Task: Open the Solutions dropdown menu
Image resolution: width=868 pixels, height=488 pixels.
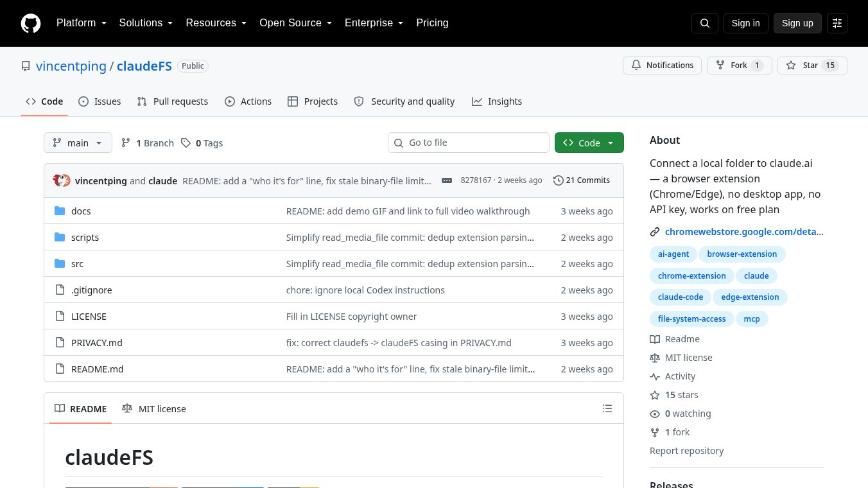Action: (x=146, y=23)
